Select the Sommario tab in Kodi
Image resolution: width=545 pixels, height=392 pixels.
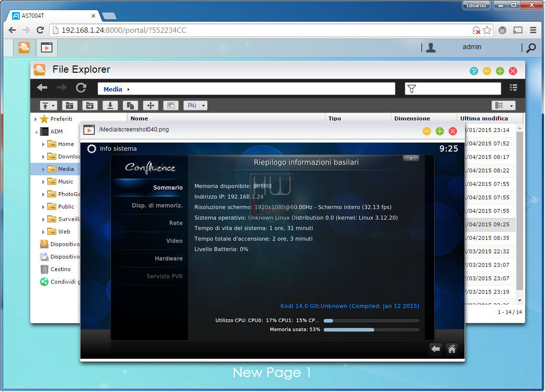point(168,188)
